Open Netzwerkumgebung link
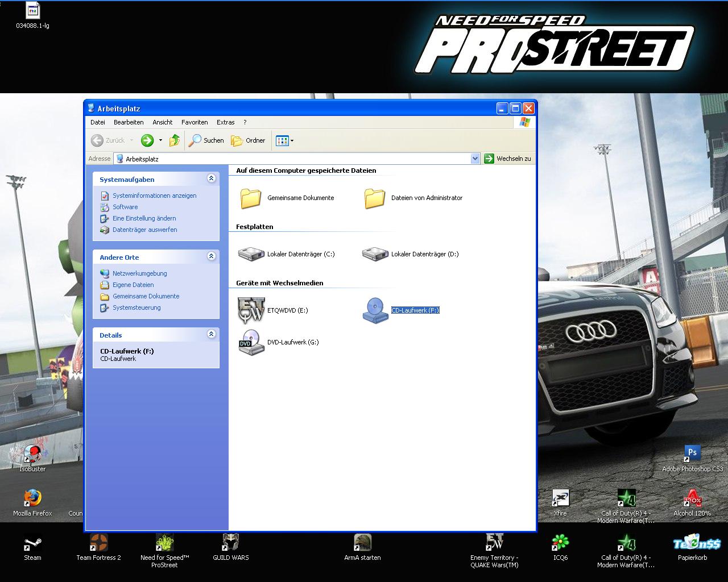This screenshot has height=582, width=728. click(x=140, y=273)
